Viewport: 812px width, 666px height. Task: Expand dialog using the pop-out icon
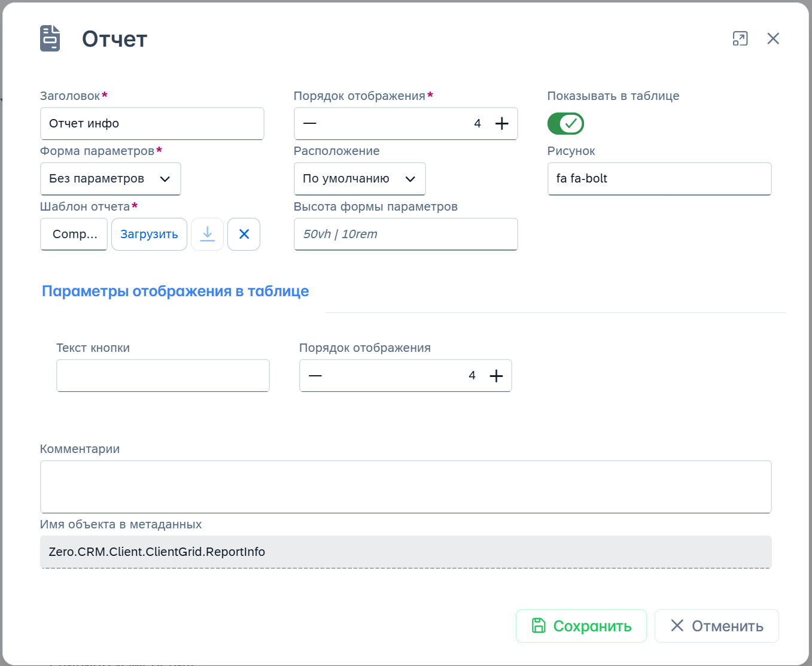click(x=740, y=39)
